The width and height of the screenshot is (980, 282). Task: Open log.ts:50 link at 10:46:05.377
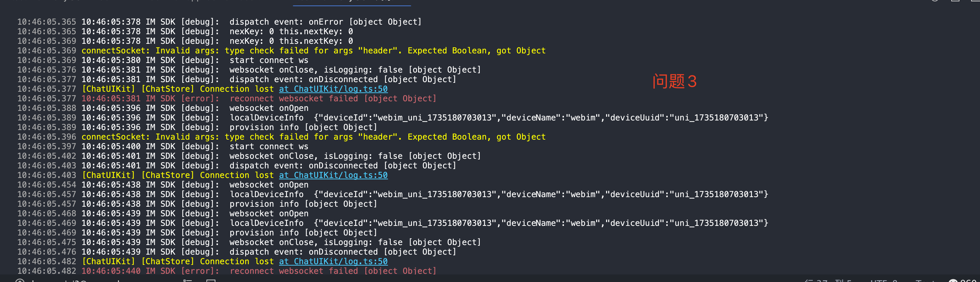coord(333,89)
